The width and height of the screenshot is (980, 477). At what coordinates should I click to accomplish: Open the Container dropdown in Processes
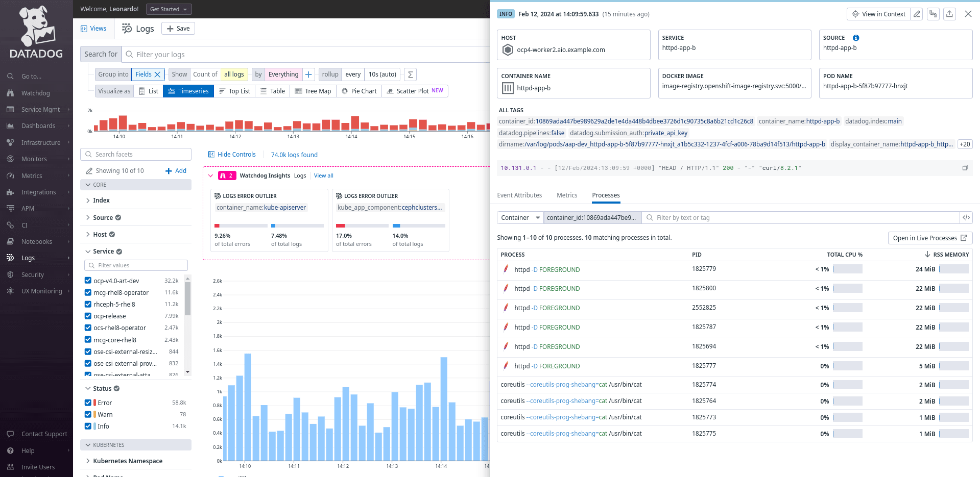pos(519,217)
